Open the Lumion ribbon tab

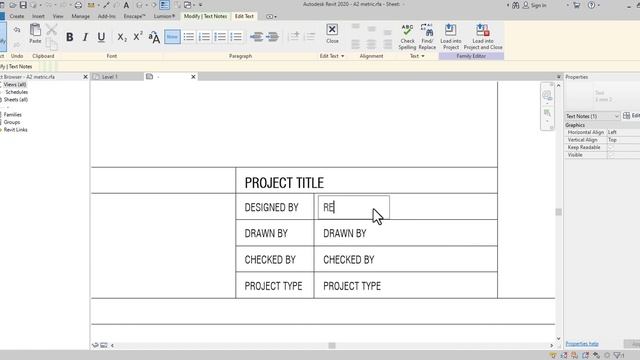tap(164, 16)
